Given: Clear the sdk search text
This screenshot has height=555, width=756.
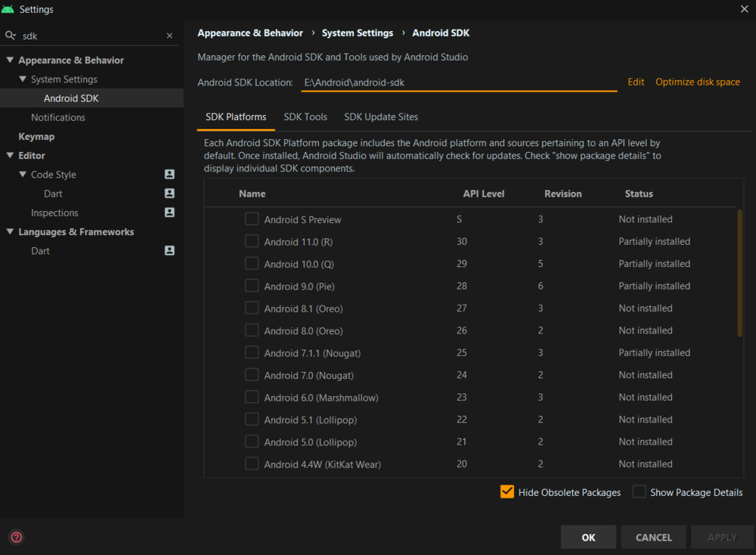Looking at the screenshot, I should 169,36.
